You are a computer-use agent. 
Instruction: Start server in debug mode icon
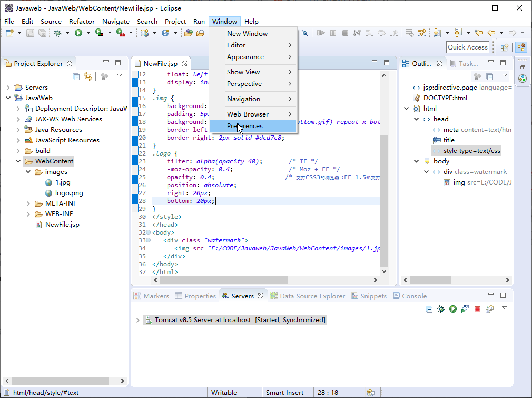click(441, 309)
